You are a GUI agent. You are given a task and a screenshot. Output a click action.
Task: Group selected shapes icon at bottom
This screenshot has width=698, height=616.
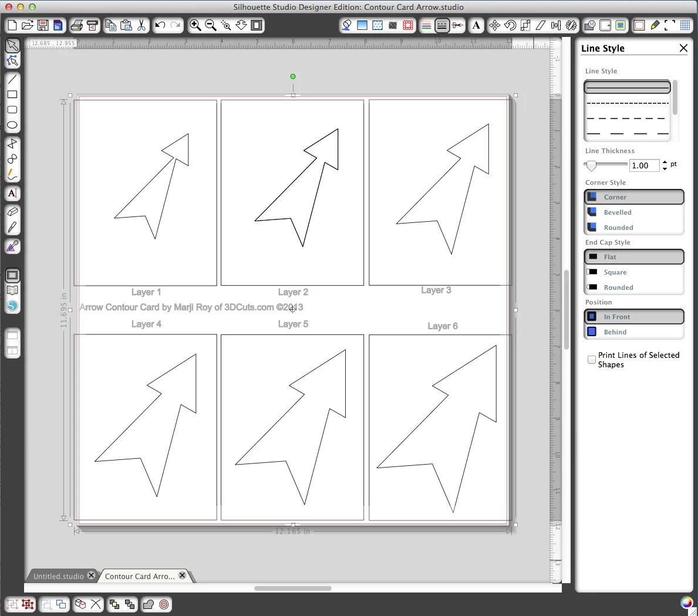(12, 604)
